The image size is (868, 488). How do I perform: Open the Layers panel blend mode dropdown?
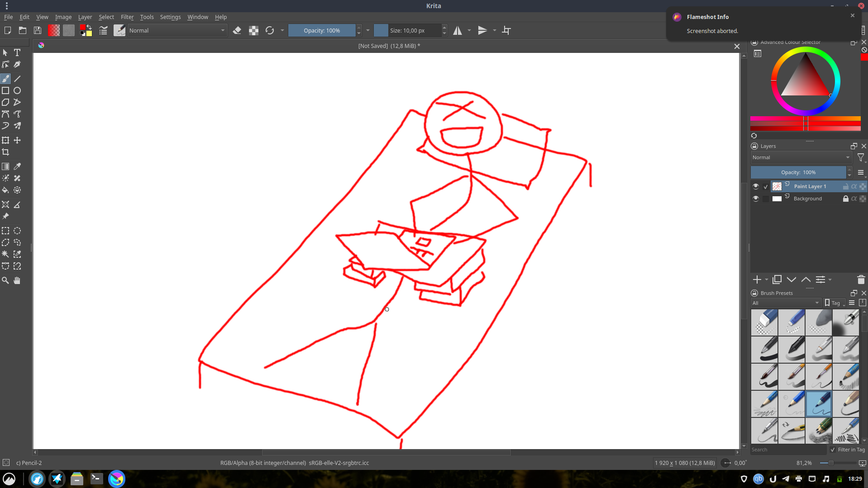pyautogui.click(x=801, y=157)
